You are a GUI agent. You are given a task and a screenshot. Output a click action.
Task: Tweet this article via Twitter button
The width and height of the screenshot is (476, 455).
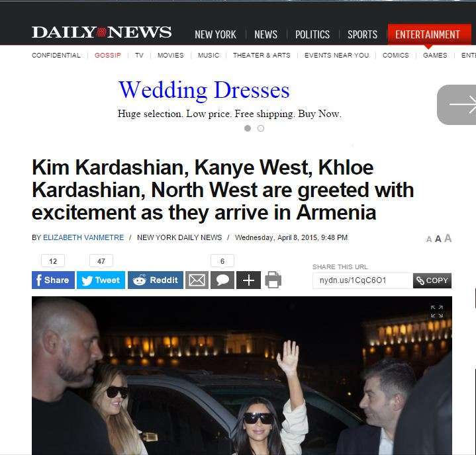[x=101, y=280]
